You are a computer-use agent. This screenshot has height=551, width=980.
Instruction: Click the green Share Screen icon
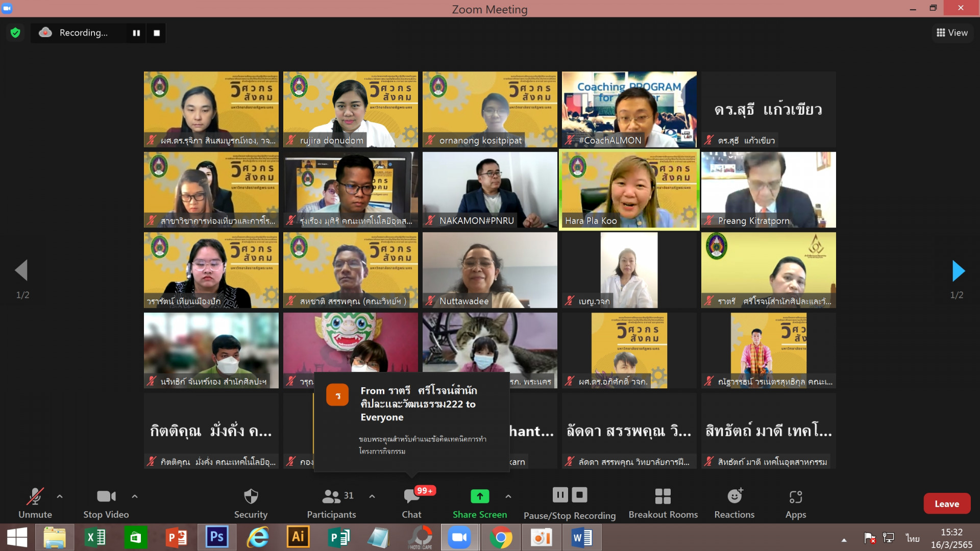[x=480, y=496]
